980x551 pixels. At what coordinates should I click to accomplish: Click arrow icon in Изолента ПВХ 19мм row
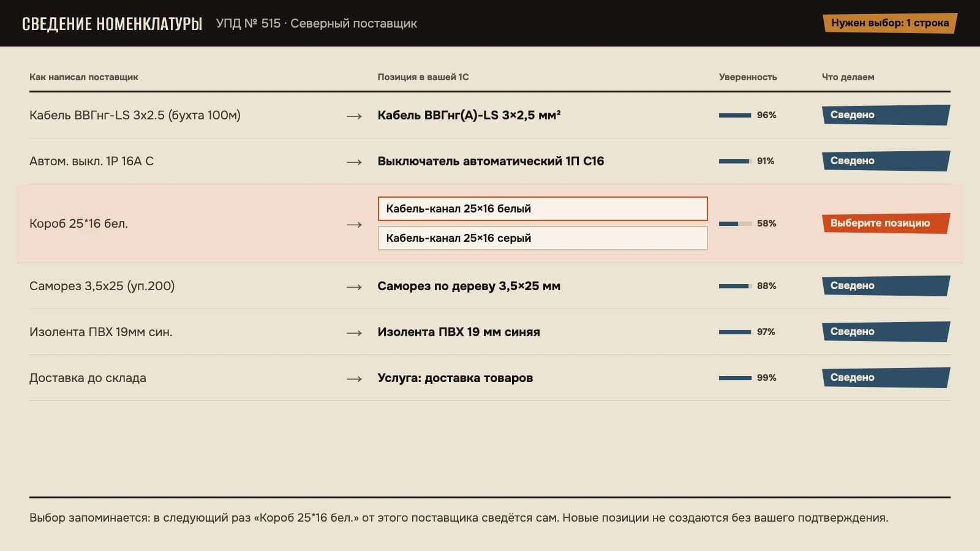pyautogui.click(x=354, y=333)
